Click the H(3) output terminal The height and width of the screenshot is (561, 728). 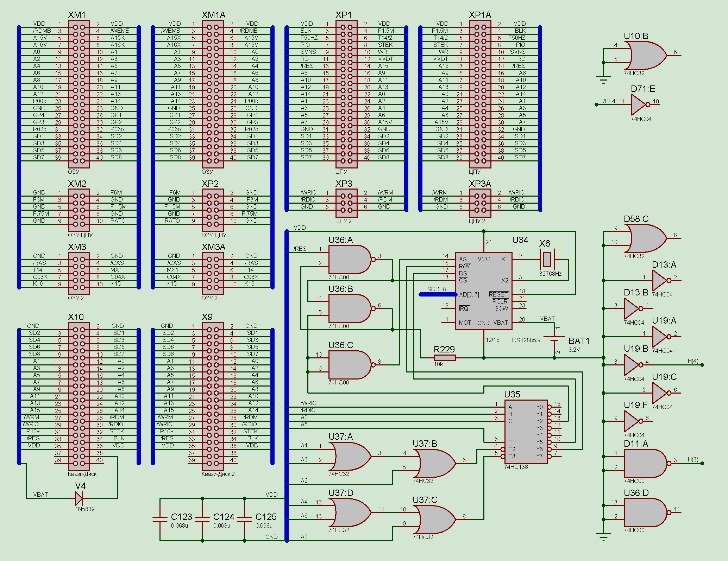click(702, 463)
